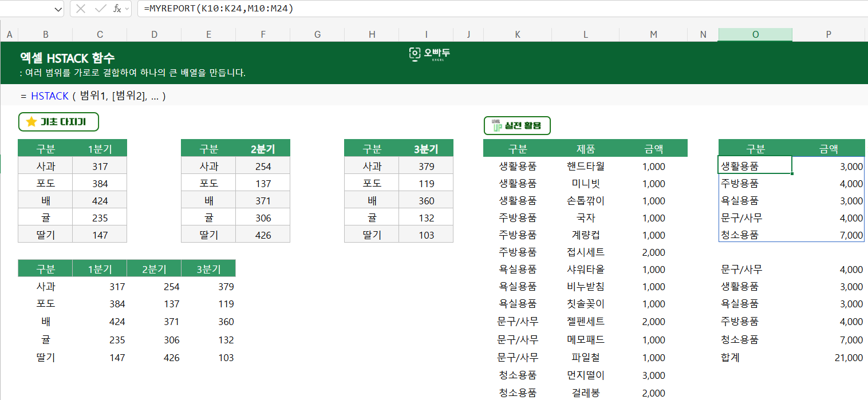Click the 기초 다지기 star badge
Image resolution: width=868 pixels, height=400 pixels.
click(58, 122)
